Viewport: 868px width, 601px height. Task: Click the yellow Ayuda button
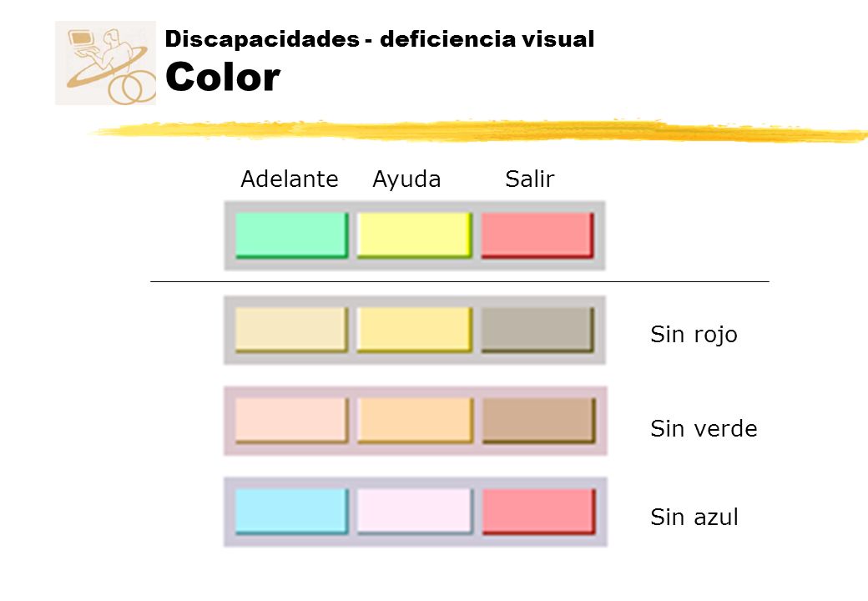click(415, 235)
